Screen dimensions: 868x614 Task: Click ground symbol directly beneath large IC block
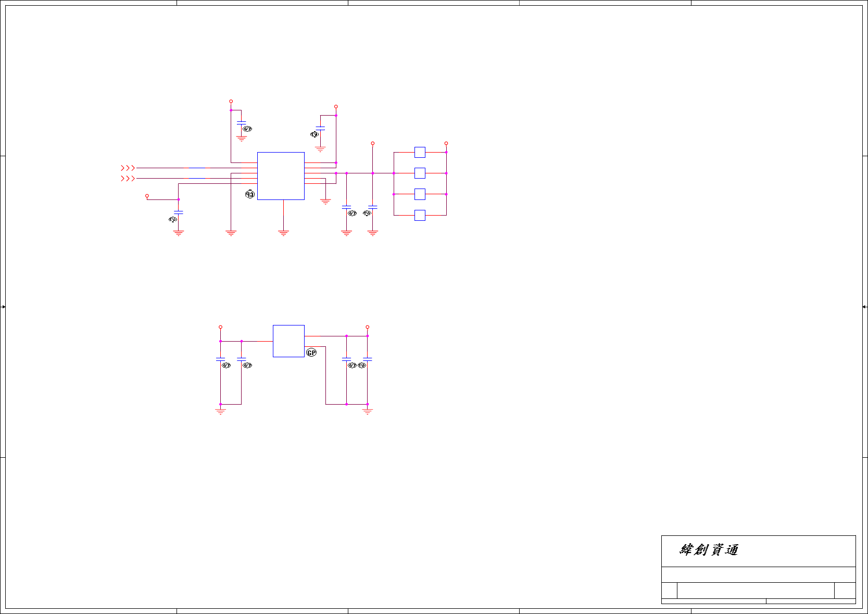tap(283, 233)
